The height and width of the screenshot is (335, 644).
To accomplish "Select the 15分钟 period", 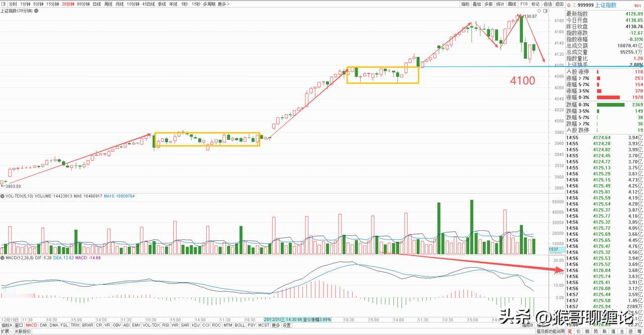I will pyautogui.click(x=52, y=4).
